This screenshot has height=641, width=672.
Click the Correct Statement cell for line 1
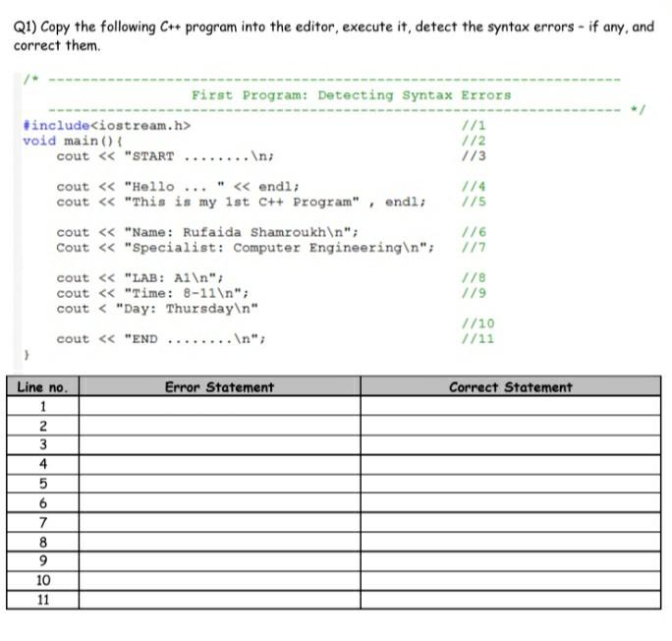tap(511, 406)
